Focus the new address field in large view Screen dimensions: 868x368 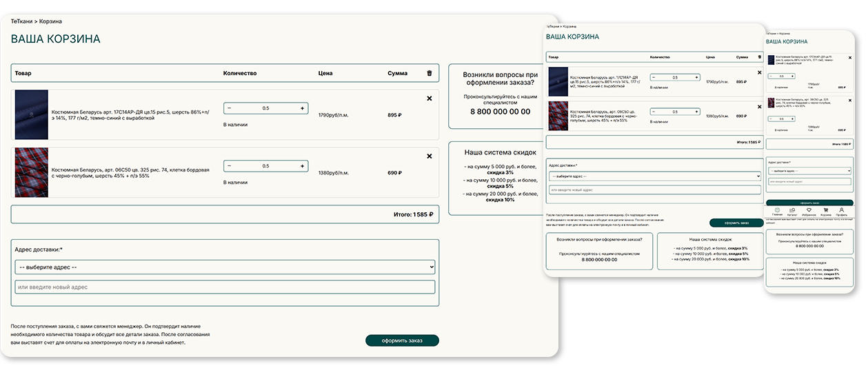(x=225, y=287)
